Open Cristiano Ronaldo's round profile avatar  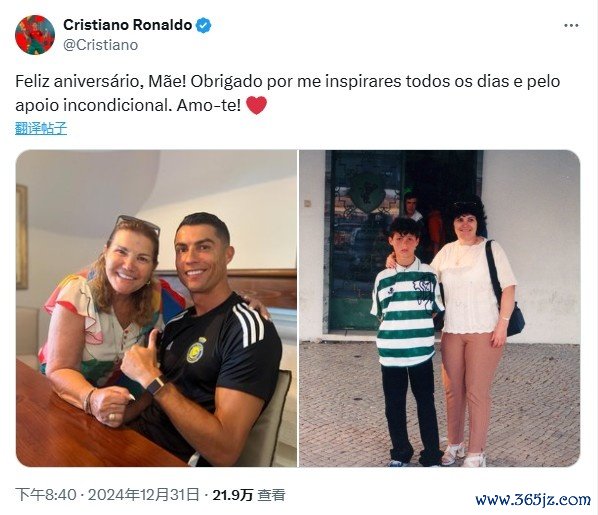(x=35, y=35)
